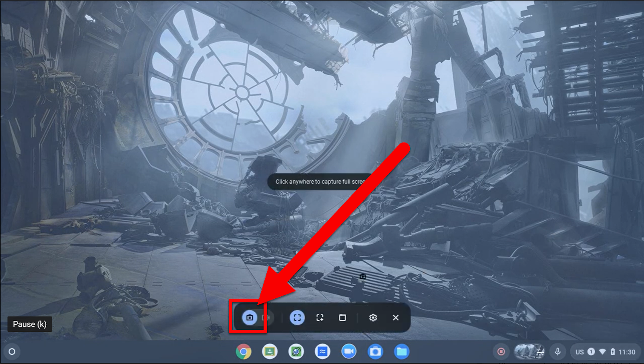Open the Files app on shelf
The width and height of the screenshot is (644, 364).
[x=402, y=352]
